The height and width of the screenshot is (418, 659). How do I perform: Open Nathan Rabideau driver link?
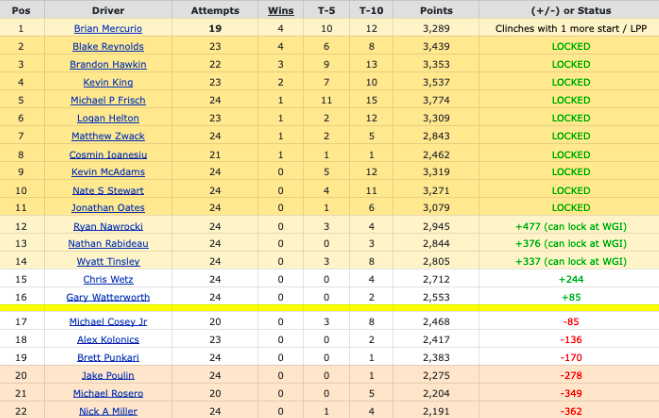tap(108, 244)
